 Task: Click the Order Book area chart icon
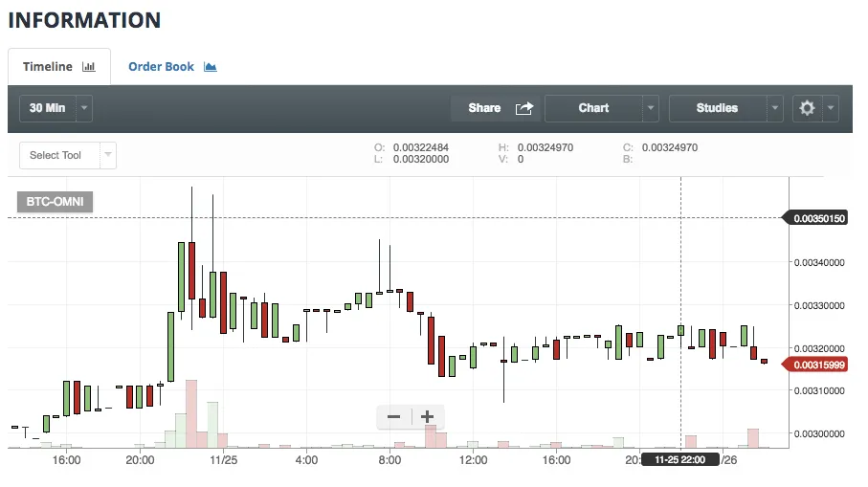211,66
